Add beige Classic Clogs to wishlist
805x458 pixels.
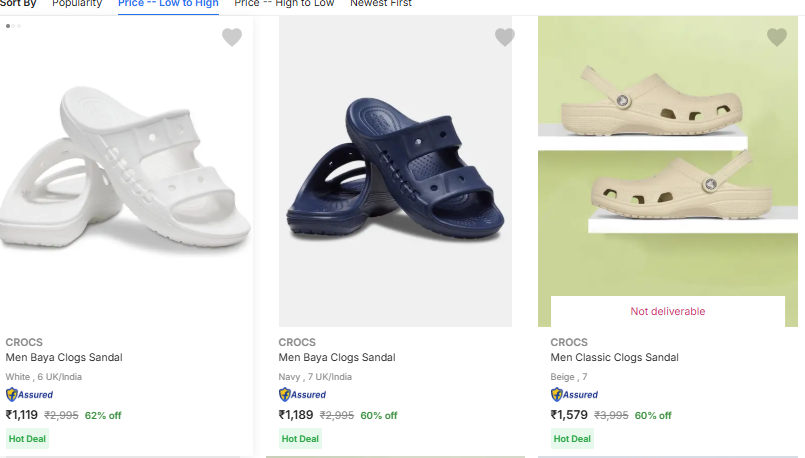(x=777, y=38)
